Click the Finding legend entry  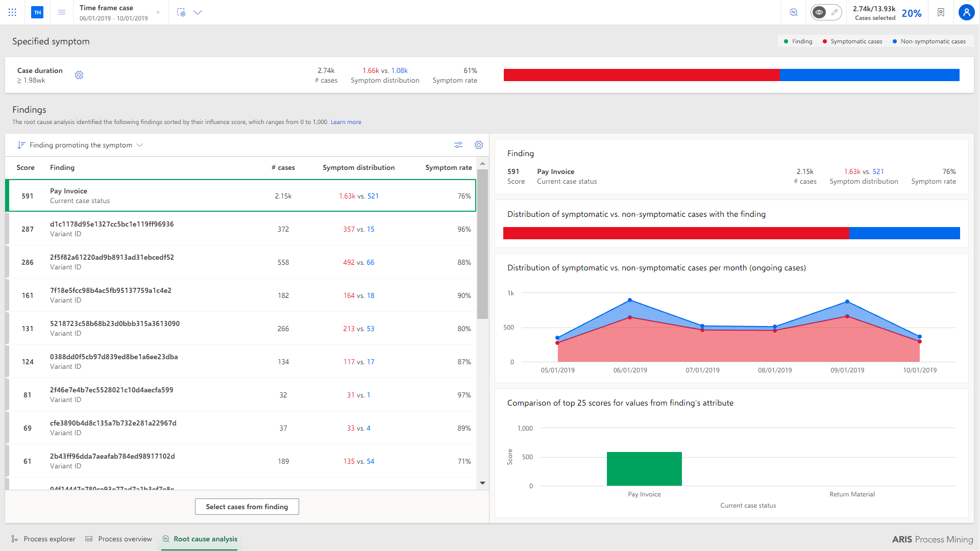pos(798,41)
